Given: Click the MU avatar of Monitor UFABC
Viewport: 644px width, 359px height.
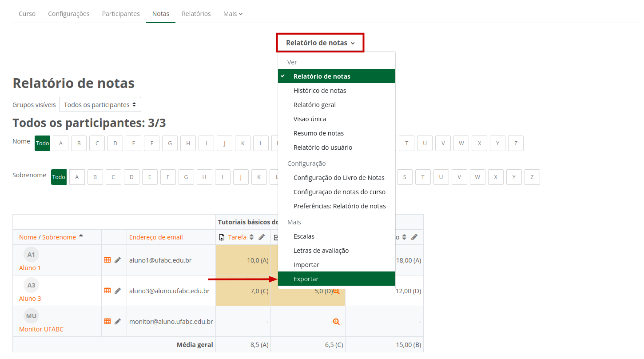Looking at the screenshot, I should pos(31,316).
